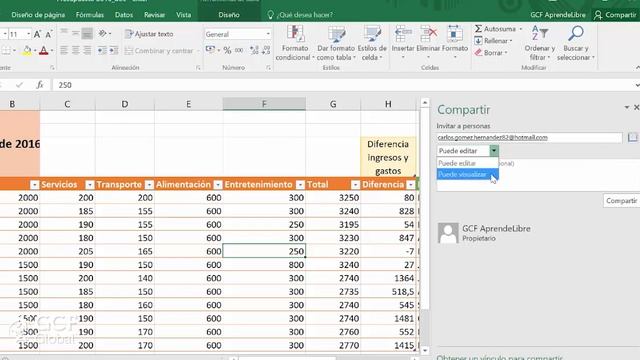
Task: Decrease the cell indent
Action: point(102,51)
